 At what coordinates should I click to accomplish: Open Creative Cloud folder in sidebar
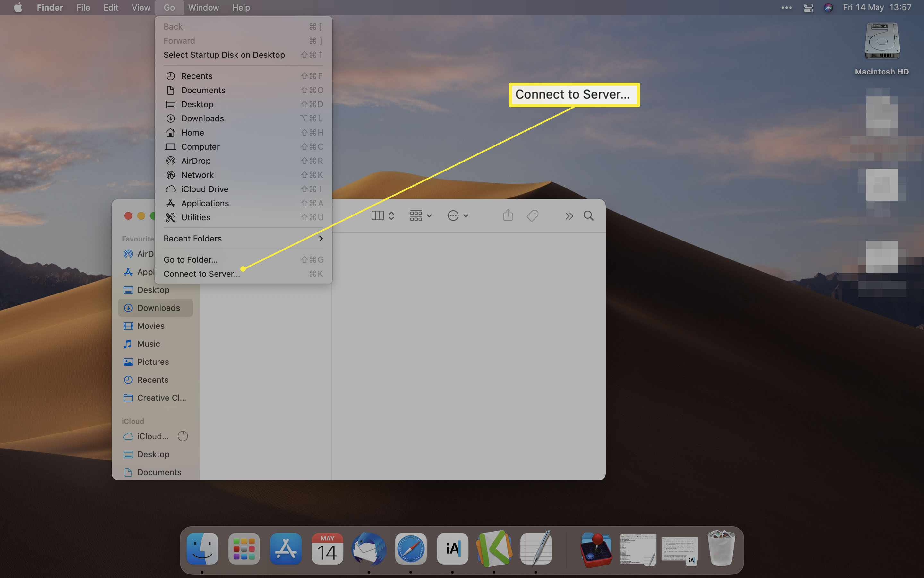click(x=155, y=398)
